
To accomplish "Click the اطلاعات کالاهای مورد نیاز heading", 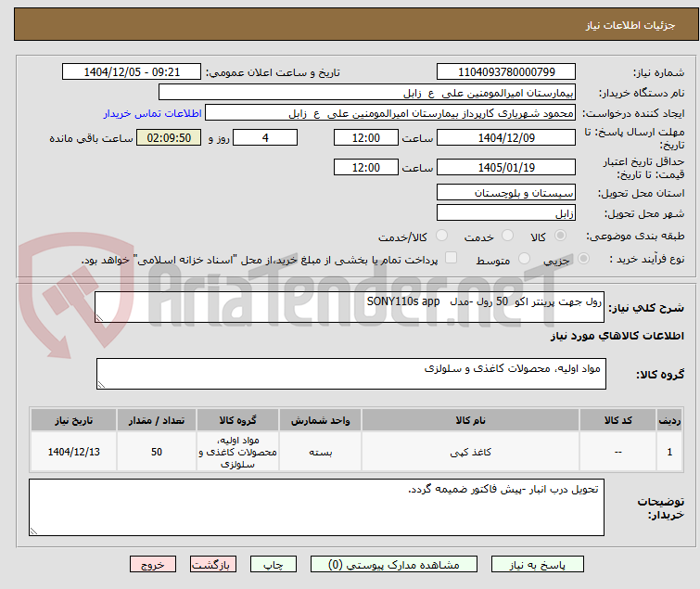I will coord(617,336).
